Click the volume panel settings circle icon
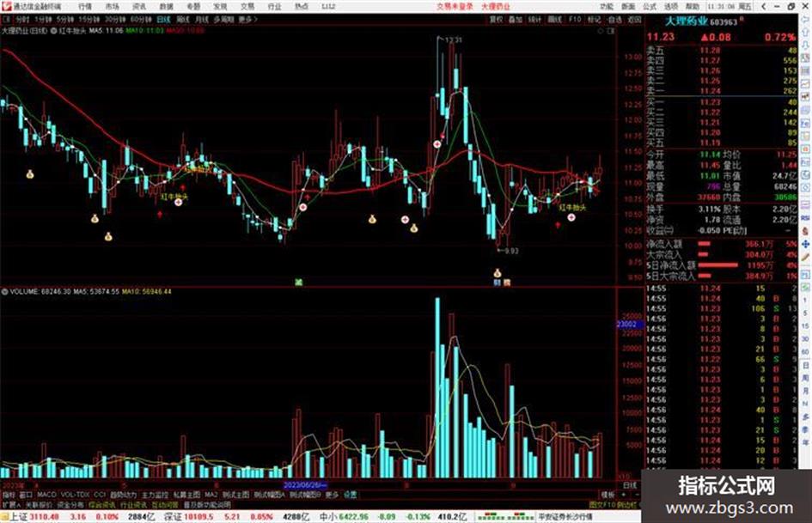 [4, 291]
